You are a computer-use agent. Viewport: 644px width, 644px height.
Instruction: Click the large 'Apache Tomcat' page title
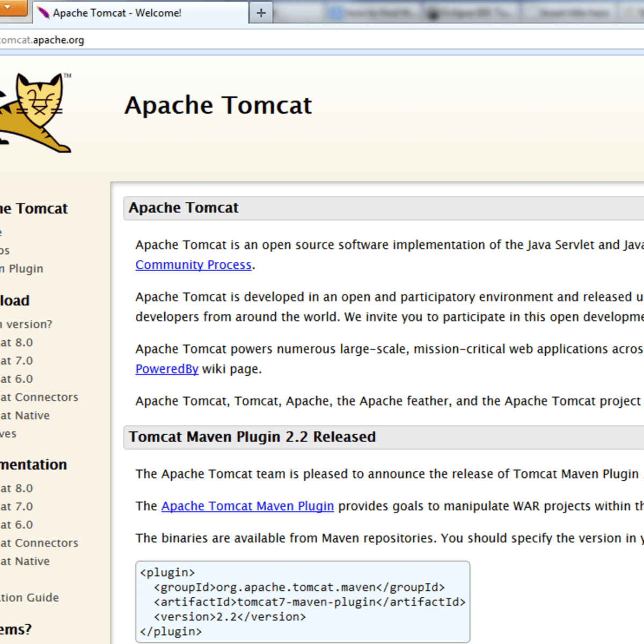[218, 105]
